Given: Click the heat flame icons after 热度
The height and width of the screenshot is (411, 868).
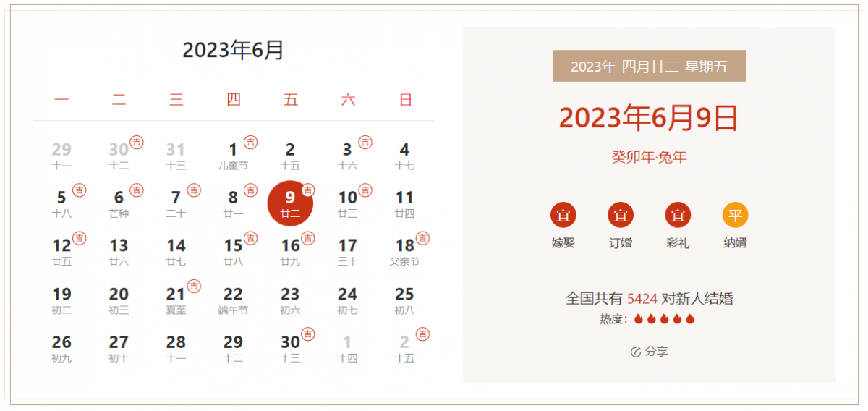Looking at the screenshot, I should [x=664, y=319].
